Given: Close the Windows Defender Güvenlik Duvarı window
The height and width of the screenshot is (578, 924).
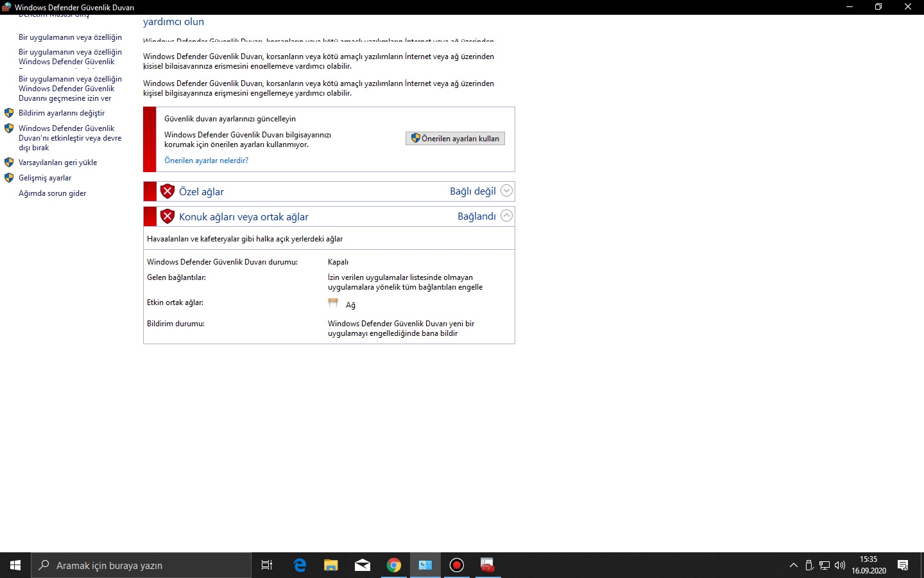Looking at the screenshot, I should click(x=908, y=7).
